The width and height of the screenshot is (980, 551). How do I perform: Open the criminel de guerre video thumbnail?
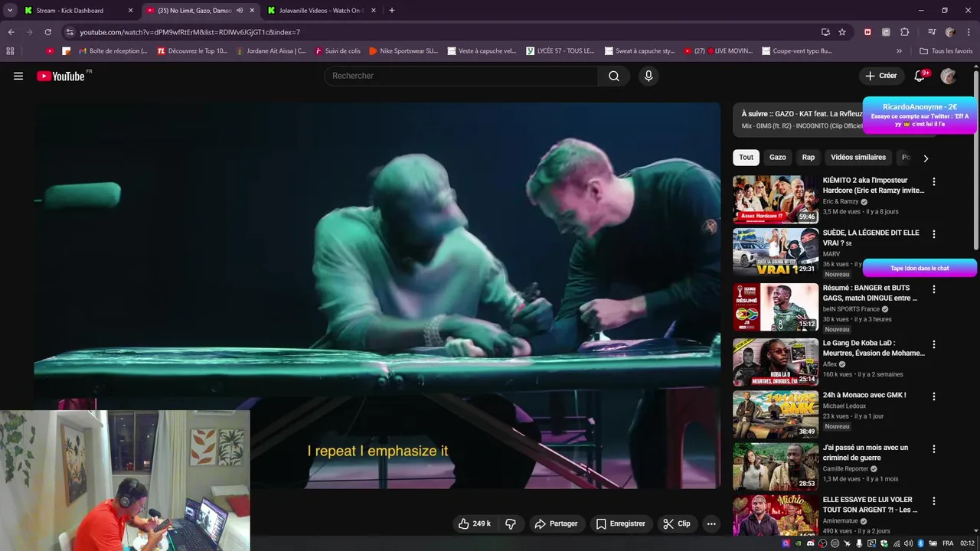point(776,467)
